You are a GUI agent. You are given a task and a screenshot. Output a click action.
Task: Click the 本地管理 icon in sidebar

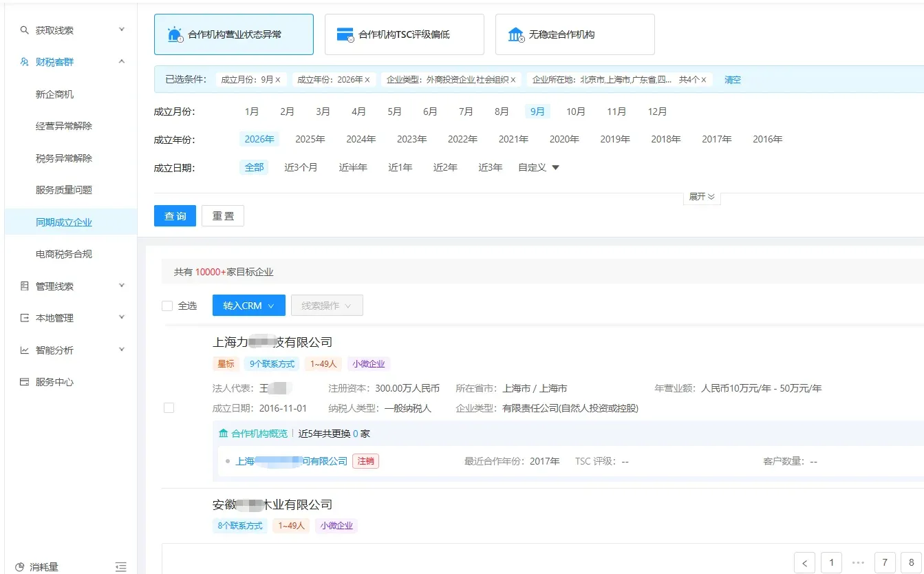point(25,318)
